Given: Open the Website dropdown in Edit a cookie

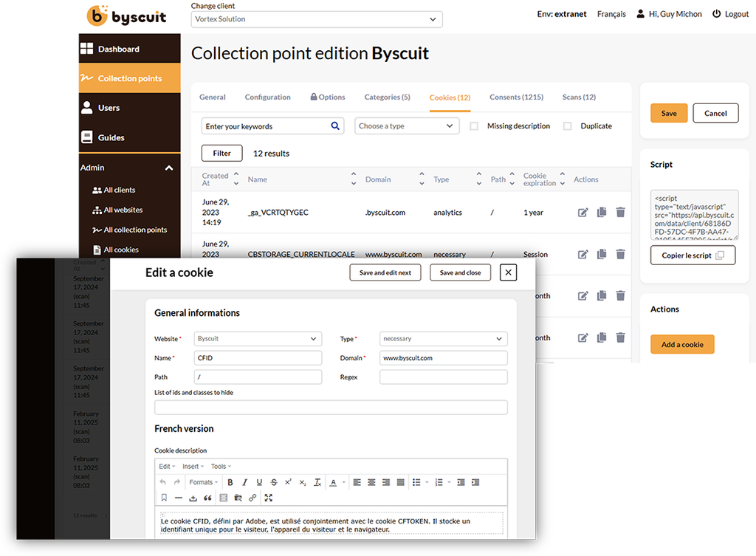Looking at the screenshot, I should coord(258,338).
